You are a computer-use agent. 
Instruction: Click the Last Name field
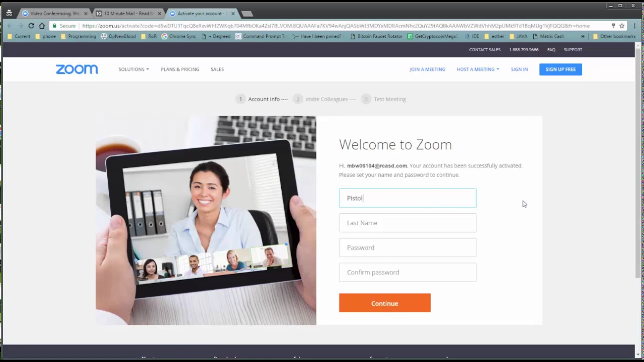(408, 223)
